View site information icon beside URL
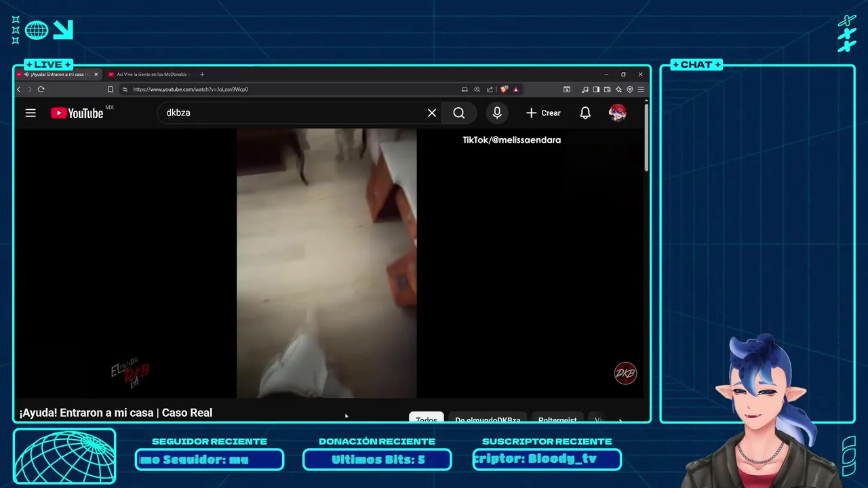This screenshot has height=488, width=868. tap(125, 89)
